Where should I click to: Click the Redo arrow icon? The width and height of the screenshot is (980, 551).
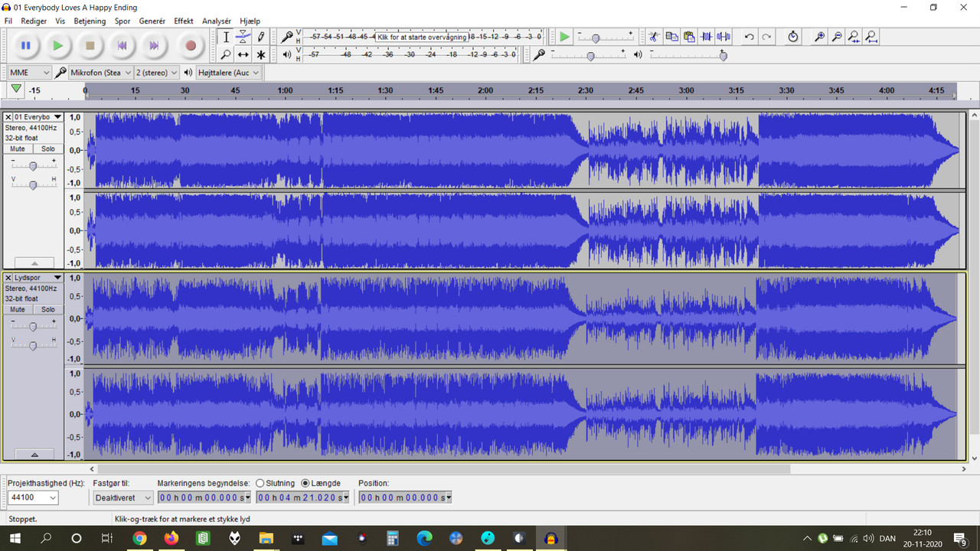(766, 37)
